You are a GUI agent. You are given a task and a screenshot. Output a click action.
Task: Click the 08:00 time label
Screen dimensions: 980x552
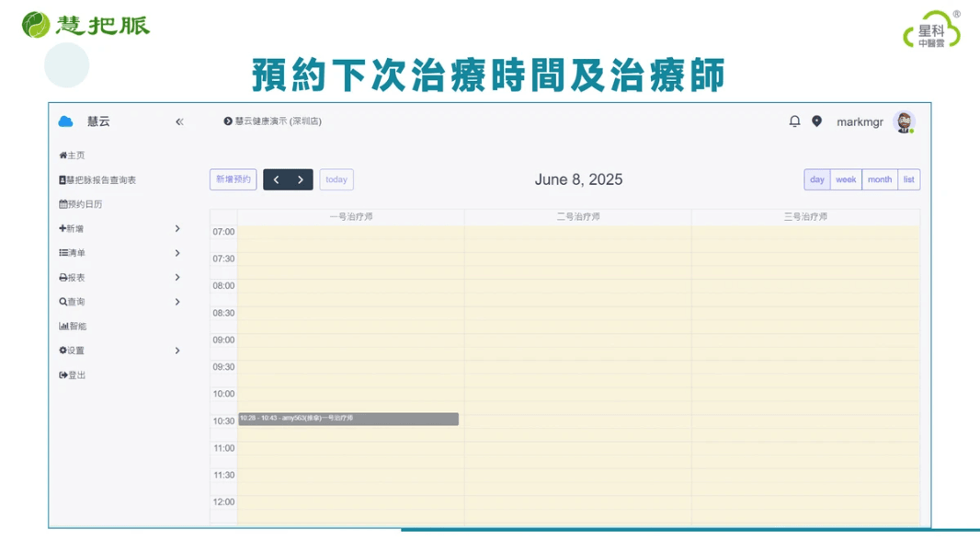click(223, 286)
